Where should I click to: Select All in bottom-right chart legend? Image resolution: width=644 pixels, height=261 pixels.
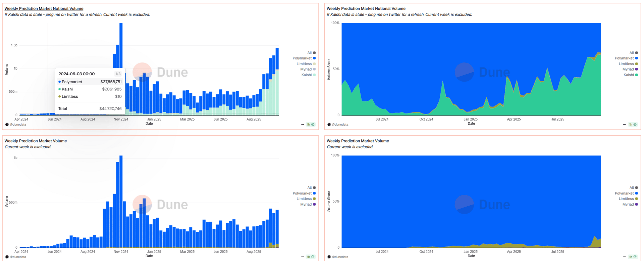click(x=634, y=188)
